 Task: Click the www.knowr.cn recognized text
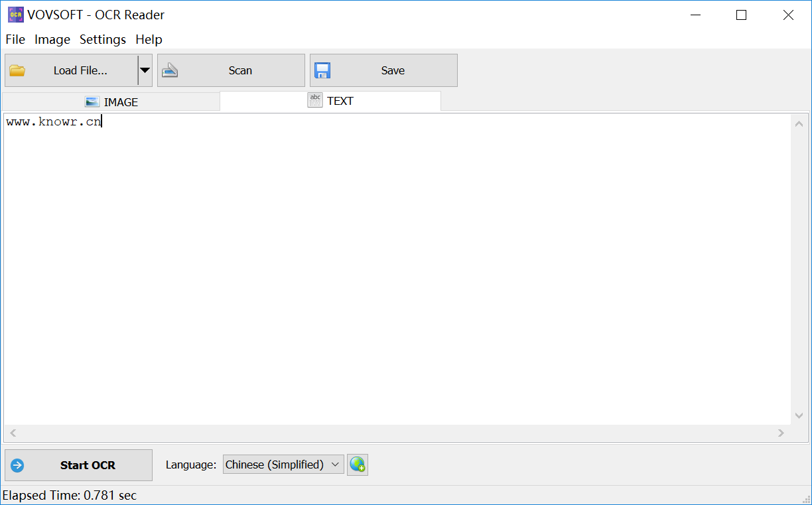(54, 122)
